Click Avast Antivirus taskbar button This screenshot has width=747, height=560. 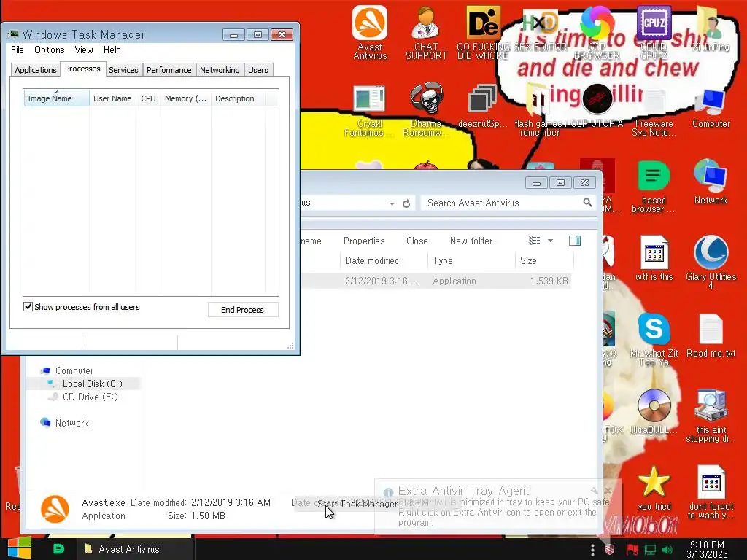(x=136, y=548)
